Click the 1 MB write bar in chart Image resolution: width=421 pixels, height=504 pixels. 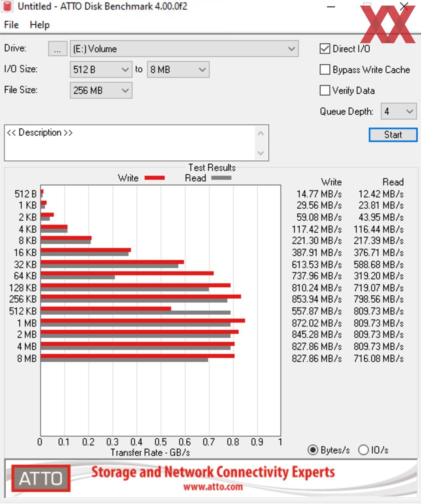(x=143, y=321)
